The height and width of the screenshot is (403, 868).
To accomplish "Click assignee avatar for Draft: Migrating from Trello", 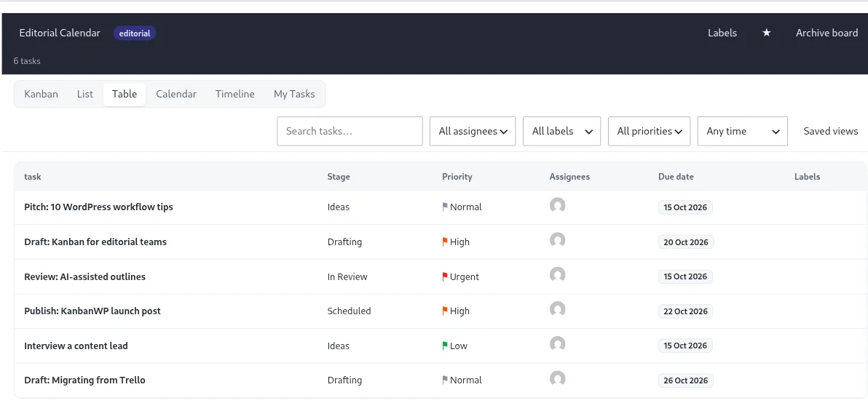I will (558, 378).
